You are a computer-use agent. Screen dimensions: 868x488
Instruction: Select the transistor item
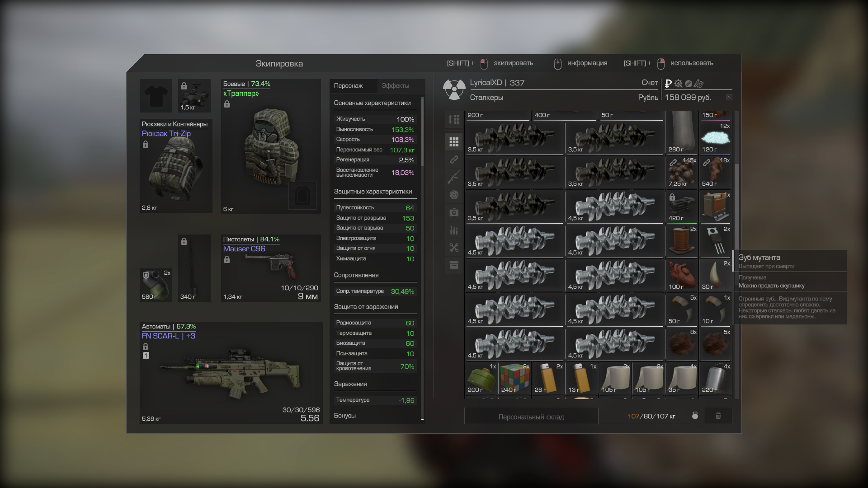(715, 241)
